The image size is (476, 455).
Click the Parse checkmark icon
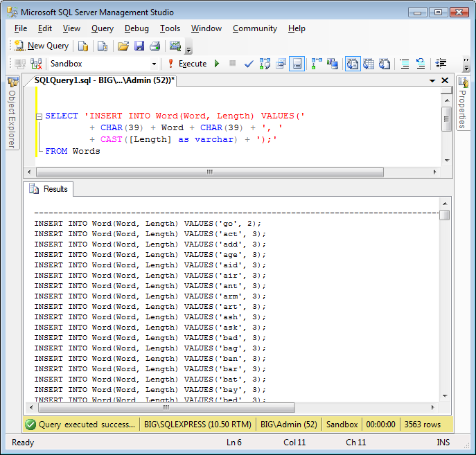coord(249,64)
